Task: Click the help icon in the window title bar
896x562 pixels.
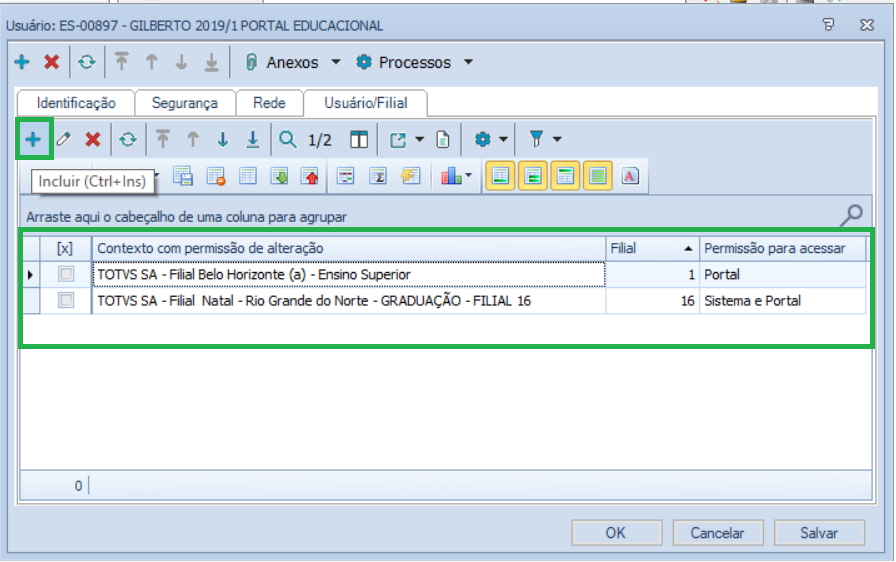Action: coord(829,24)
